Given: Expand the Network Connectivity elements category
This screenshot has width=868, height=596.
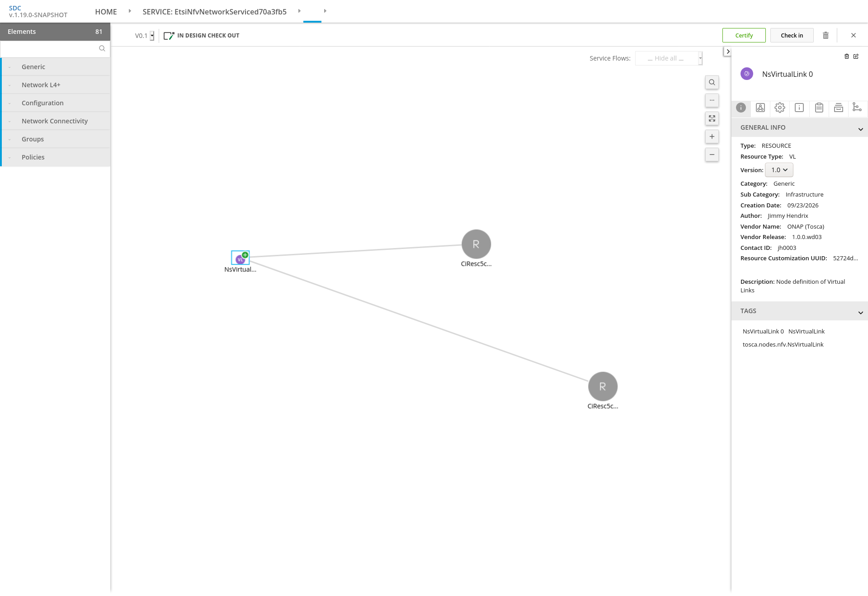Looking at the screenshot, I should point(55,121).
